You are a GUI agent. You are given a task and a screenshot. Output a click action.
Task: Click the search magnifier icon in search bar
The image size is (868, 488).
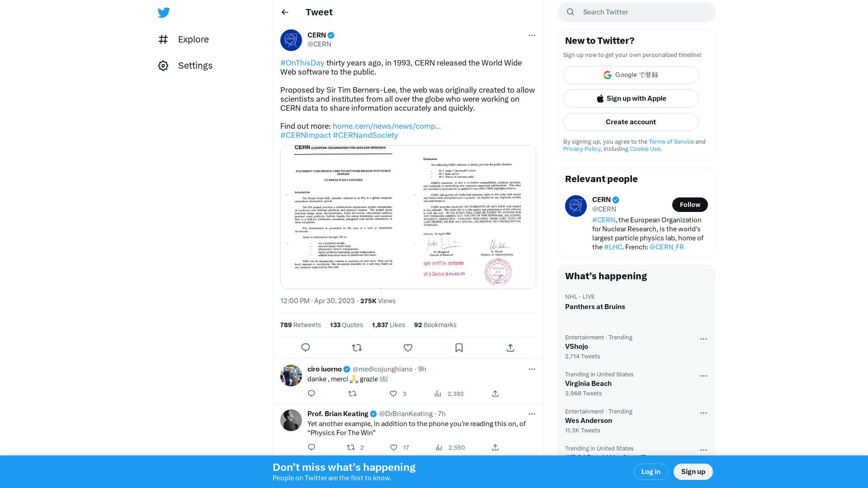[570, 12]
